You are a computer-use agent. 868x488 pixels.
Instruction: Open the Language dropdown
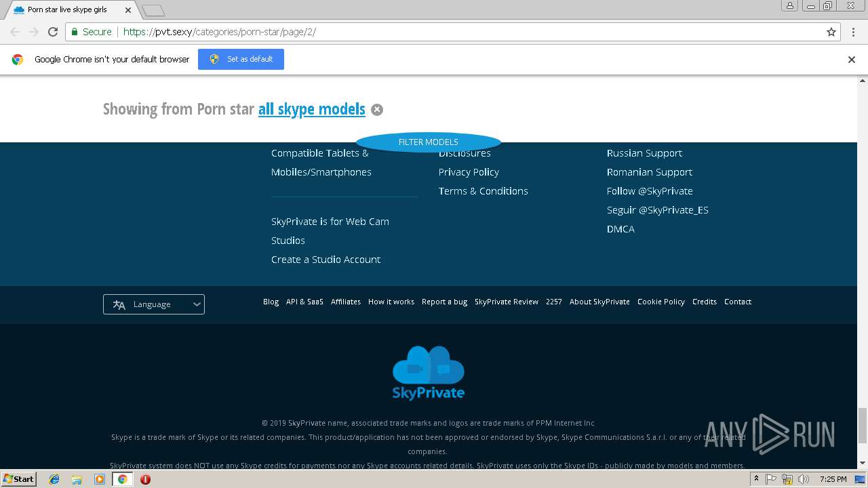point(154,304)
